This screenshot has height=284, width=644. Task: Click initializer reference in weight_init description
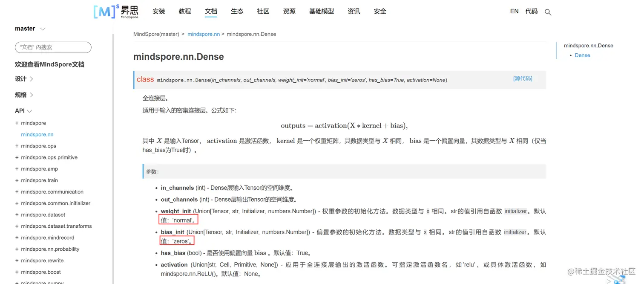click(515, 211)
